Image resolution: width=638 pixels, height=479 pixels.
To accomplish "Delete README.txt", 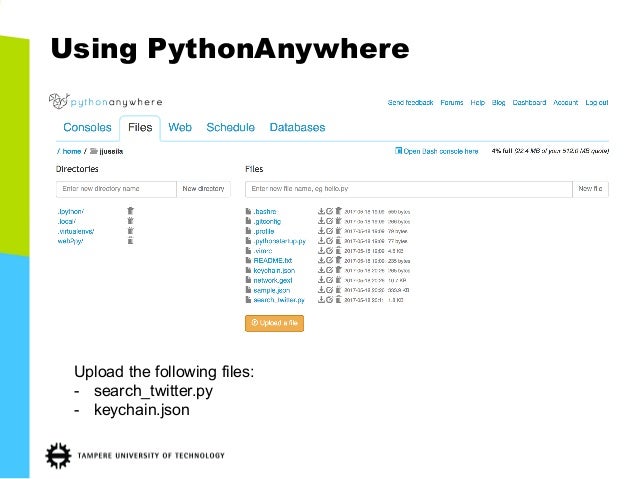I will [338, 260].
